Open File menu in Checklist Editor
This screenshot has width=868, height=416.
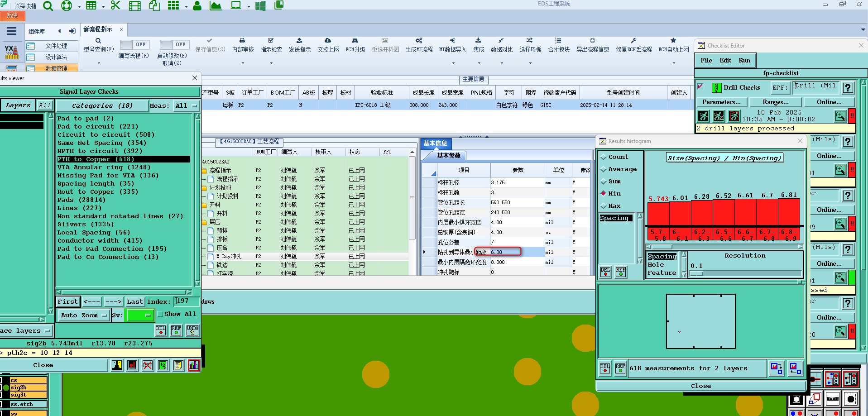[x=706, y=60]
